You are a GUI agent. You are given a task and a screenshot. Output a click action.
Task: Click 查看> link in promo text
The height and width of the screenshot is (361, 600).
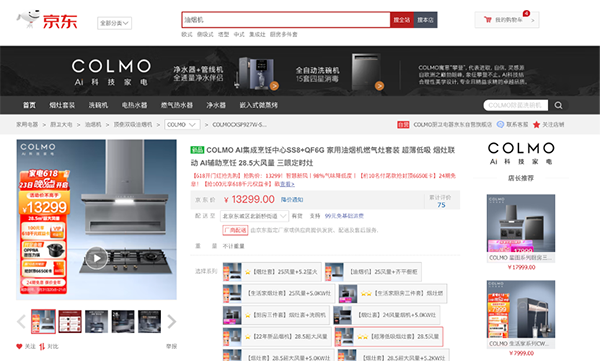pos(287,184)
